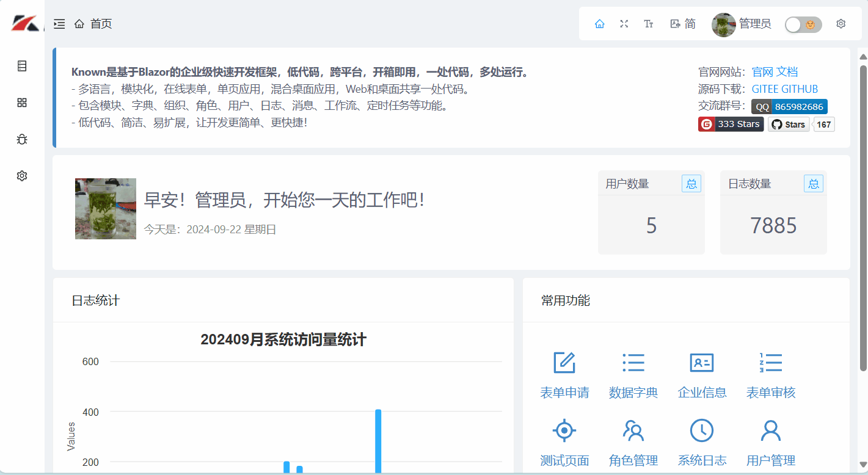The image size is (868, 475).
Task: Open the 数据字典 (data dictionary) function
Action: pyautogui.click(x=633, y=374)
